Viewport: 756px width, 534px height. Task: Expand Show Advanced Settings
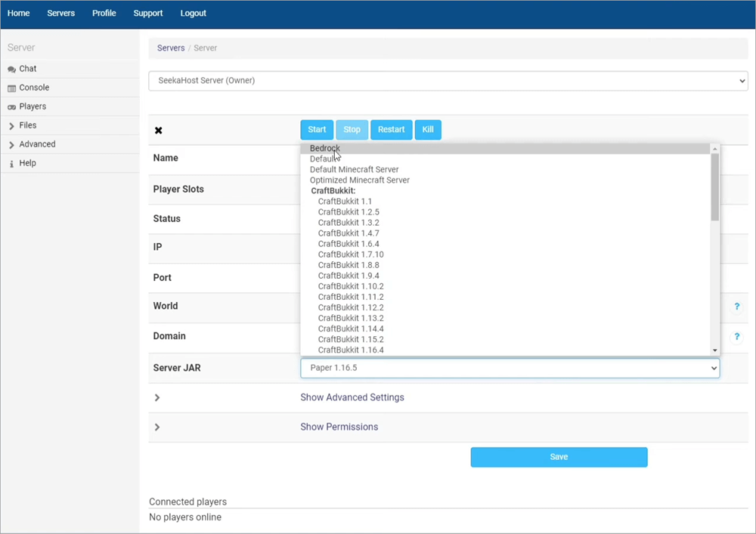352,397
